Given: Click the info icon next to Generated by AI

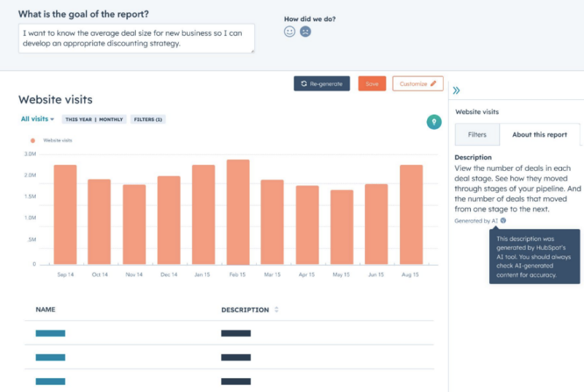Looking at the screenshot, I should click(x=503, y=220).
